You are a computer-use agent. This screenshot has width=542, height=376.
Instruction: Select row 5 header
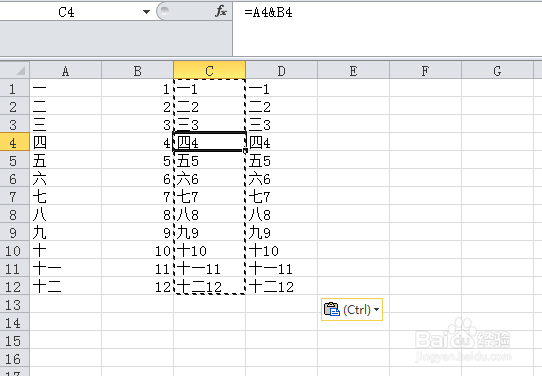[15, 160]
